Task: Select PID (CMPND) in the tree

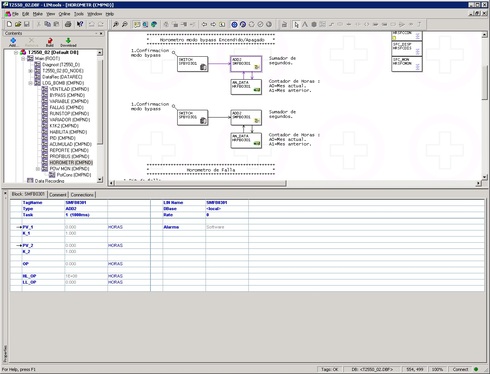Action: click(x=63, y=138)
